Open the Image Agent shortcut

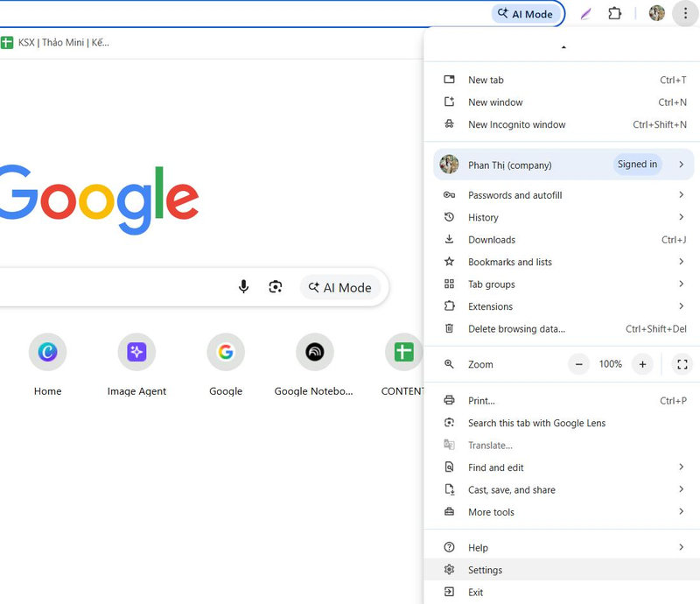pyautogui.click(x=136, y=364)
